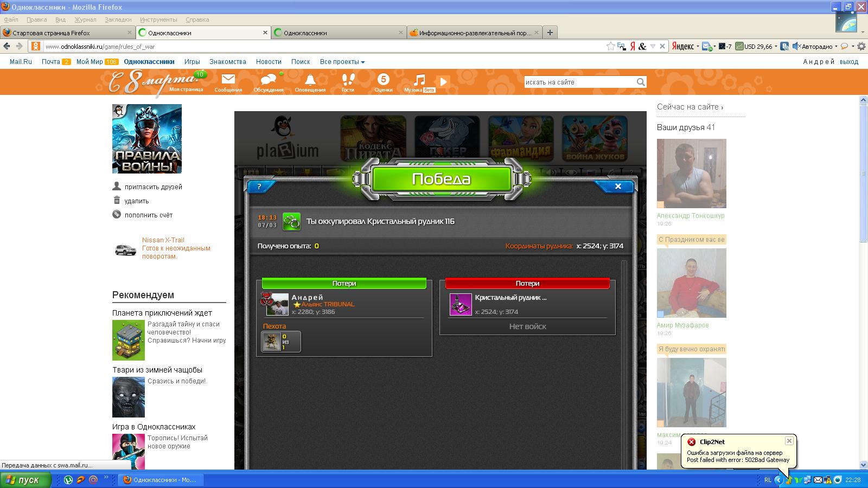
Task: Open 'Планета приключений ждет' recommendation
Action: (162, 313)
